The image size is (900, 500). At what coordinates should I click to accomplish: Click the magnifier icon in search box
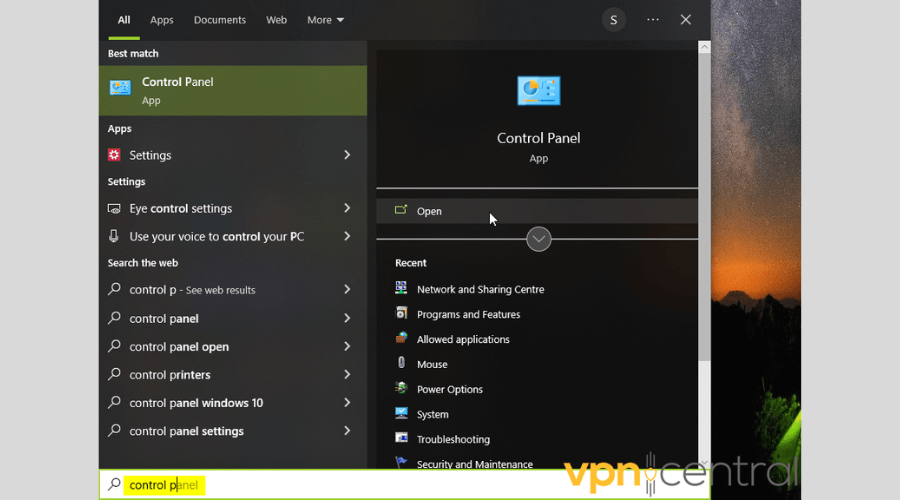click(x=114, y=485)
